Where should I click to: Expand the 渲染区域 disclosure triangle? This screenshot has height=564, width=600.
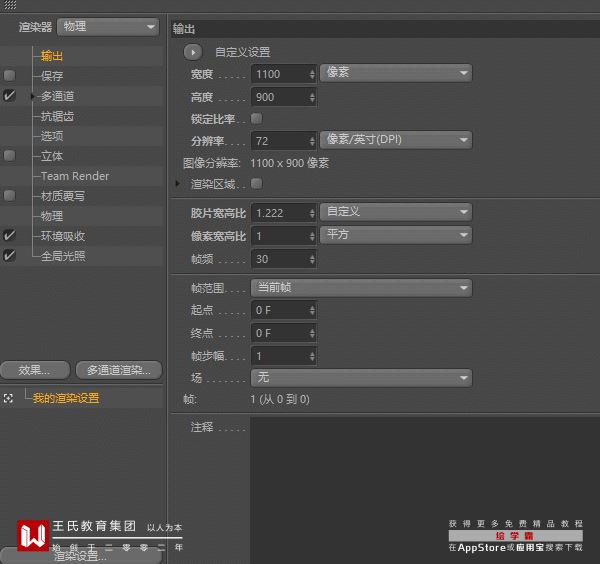[178, 184]
